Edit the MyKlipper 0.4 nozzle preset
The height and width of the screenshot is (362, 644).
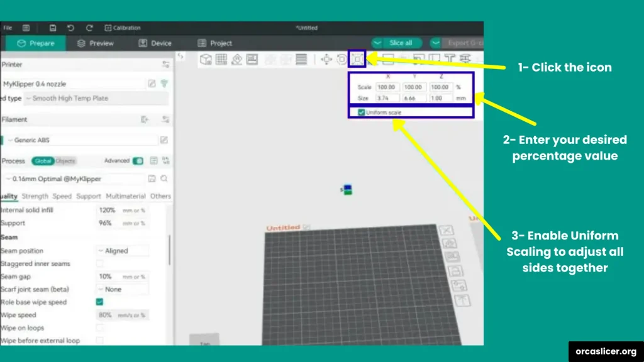pyautogui.click(x=152, y=84)
